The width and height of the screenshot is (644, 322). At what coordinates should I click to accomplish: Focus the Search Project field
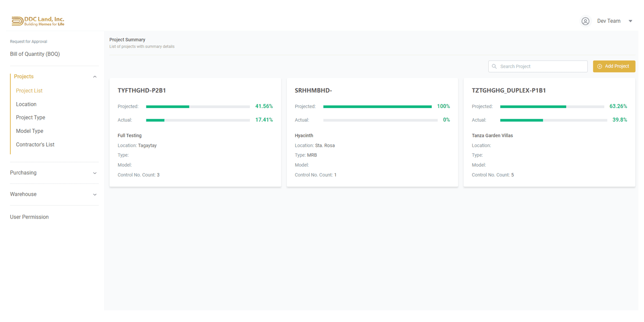[541, 67]
